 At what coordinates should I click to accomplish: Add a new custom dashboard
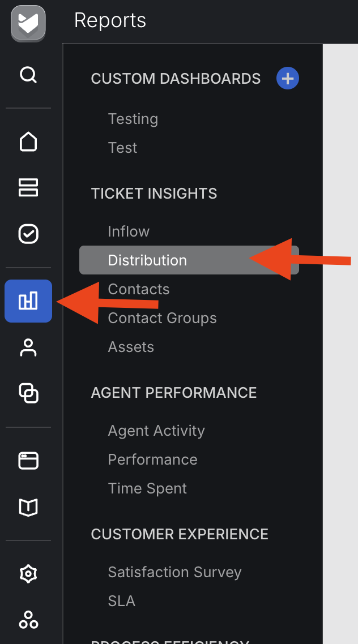pos(288,78)
